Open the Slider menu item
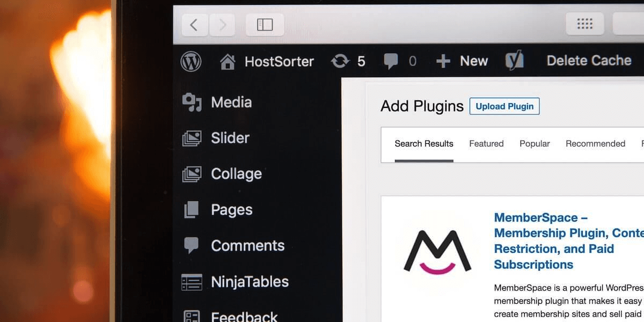This screenshot has height=322, width=644. (x=230, y=138)
